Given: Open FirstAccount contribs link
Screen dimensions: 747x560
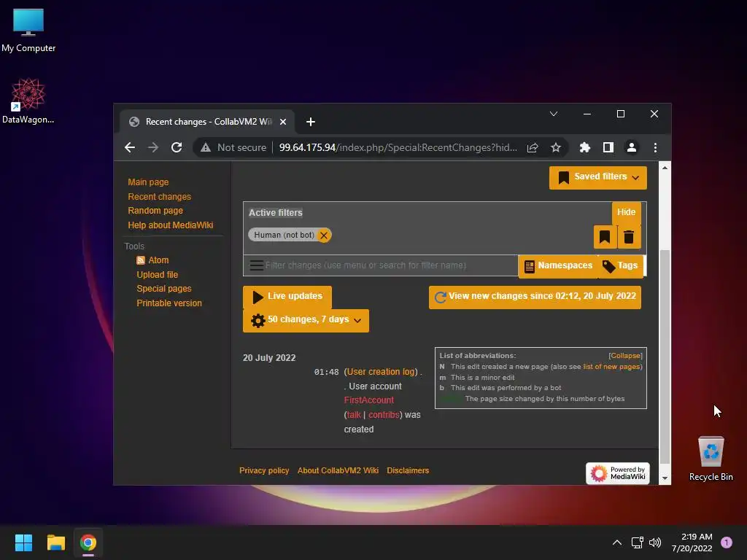Looking at the screenshot, I should point(384,415).
